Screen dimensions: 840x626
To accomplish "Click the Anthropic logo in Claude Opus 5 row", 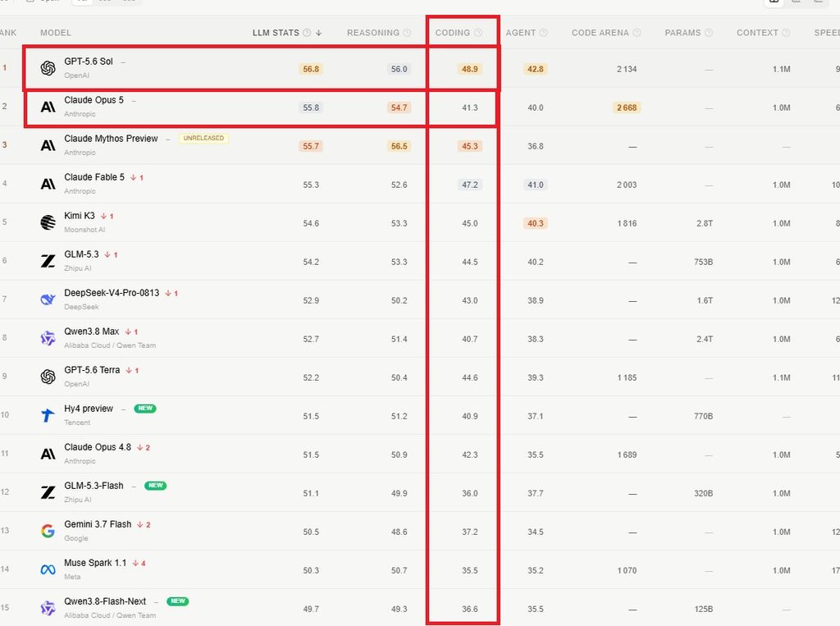I will (x=48, y=107).
